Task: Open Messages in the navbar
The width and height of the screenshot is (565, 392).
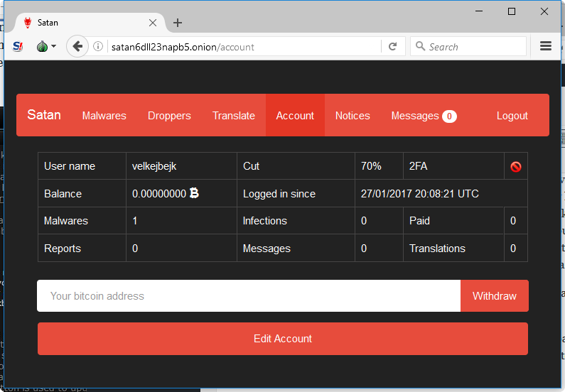Action: (x=415, y=116)
